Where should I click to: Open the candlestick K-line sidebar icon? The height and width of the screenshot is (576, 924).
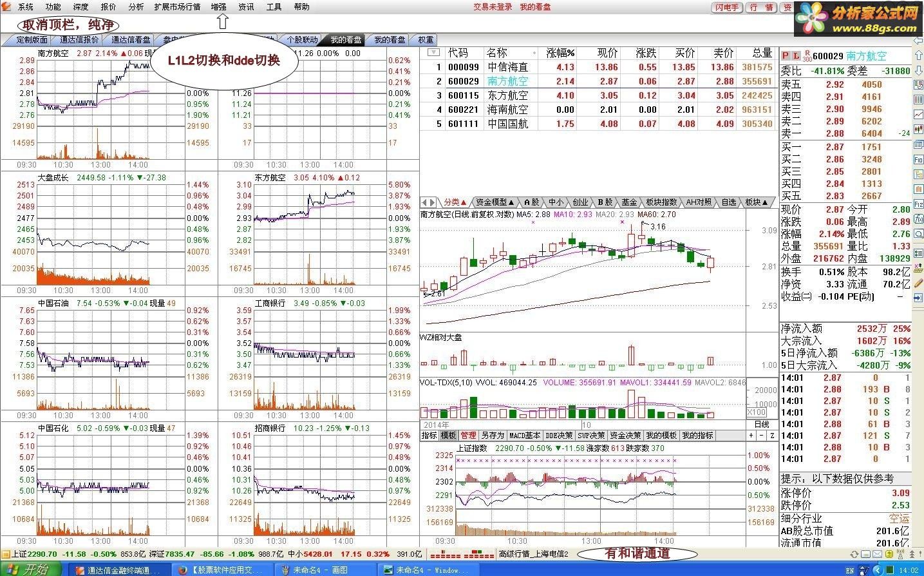point(918,129)
